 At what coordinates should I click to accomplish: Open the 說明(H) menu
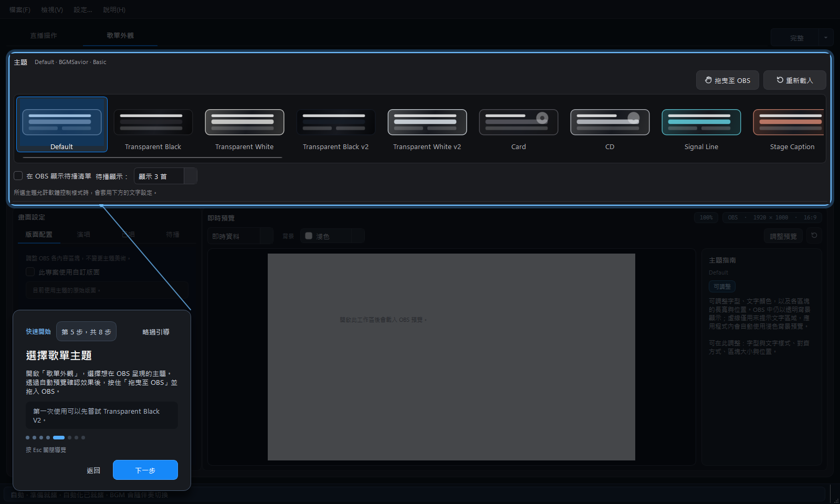tap(114, 10)
